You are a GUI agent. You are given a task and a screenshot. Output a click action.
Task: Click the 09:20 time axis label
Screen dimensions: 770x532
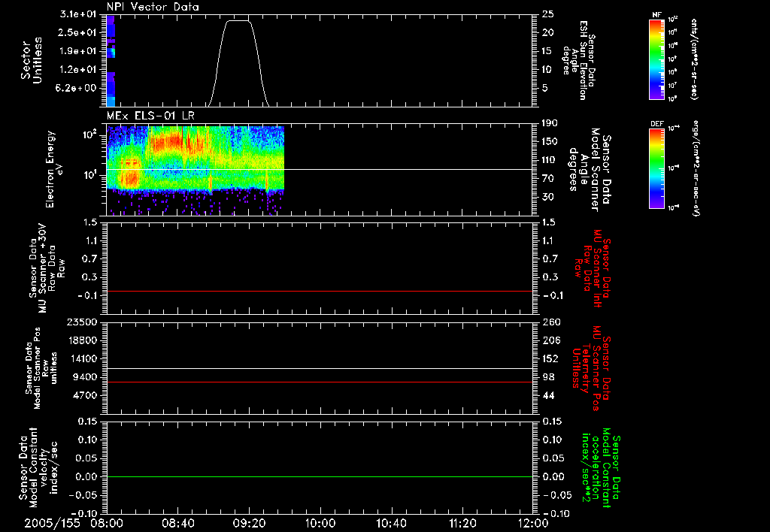tap(249, 523)
